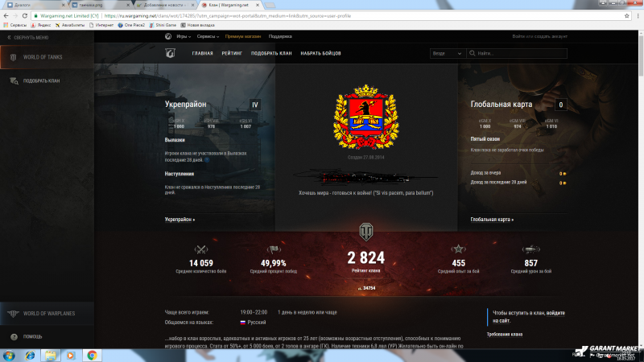Click the browser back arrow

(x=6, y=15)
